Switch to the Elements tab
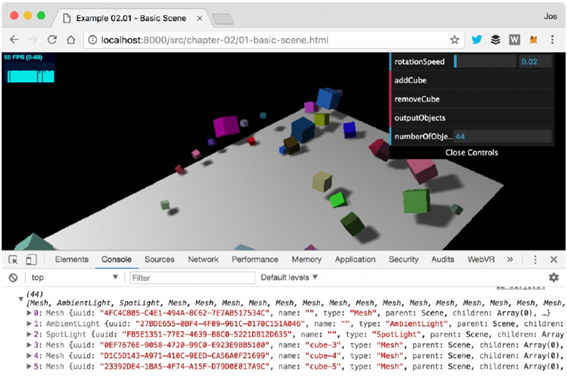 click(x=72, y=259)
